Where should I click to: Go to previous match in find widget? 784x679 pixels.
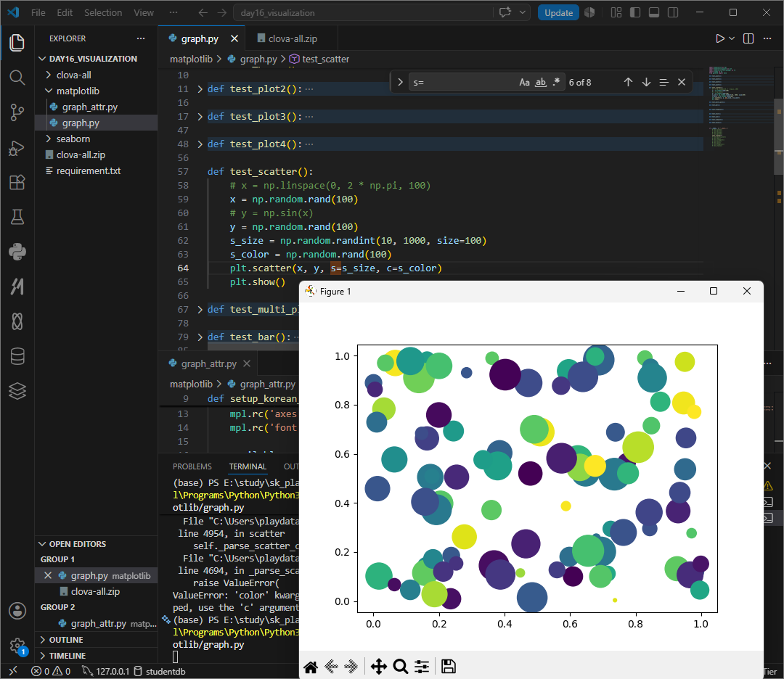628,82
